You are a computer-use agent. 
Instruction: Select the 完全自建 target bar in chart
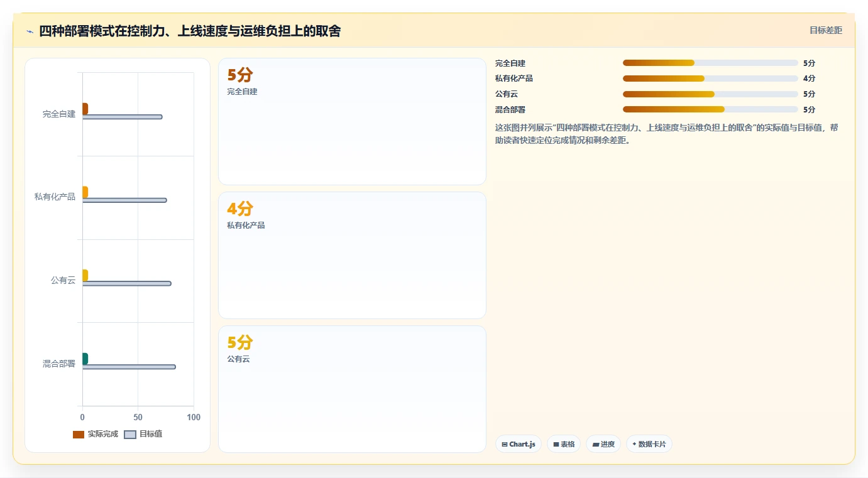(x=123, y=117)
